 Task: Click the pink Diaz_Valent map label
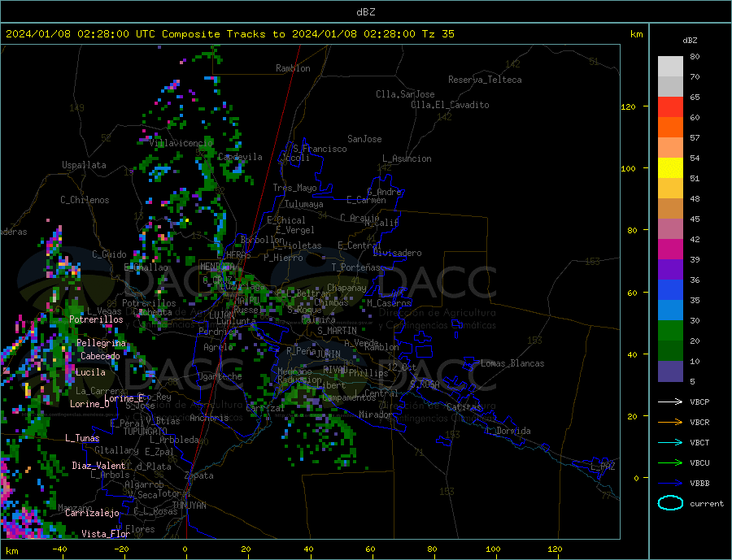click(x=98, y=466)
